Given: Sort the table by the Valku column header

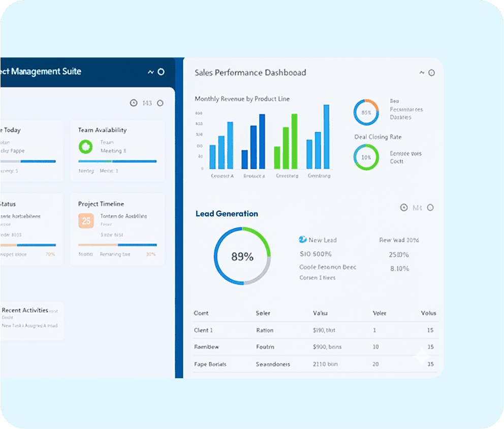Looking at the screenshot, I should 320,313.
